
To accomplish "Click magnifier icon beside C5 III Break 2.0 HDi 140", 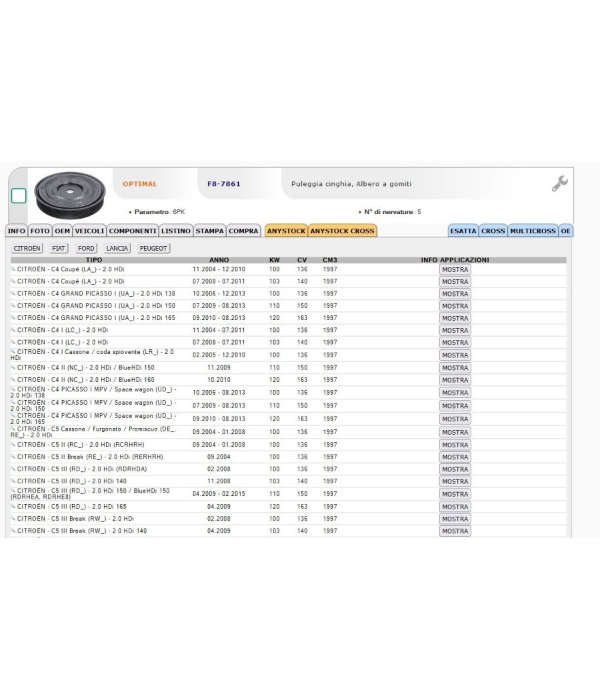I will click(13, 531).
